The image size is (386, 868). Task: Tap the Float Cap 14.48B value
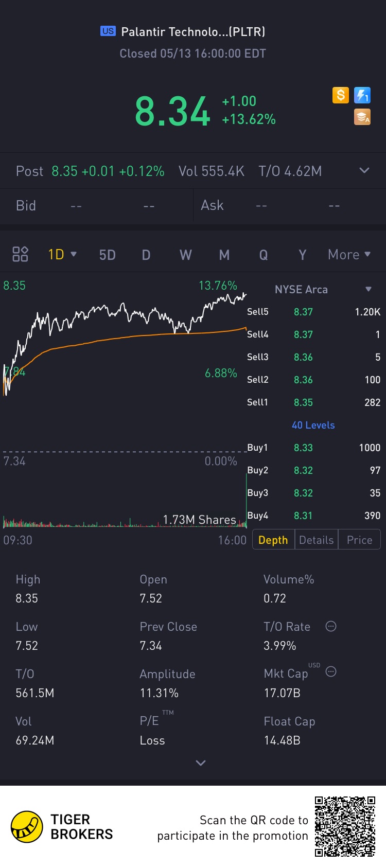[x=282, y=740]
